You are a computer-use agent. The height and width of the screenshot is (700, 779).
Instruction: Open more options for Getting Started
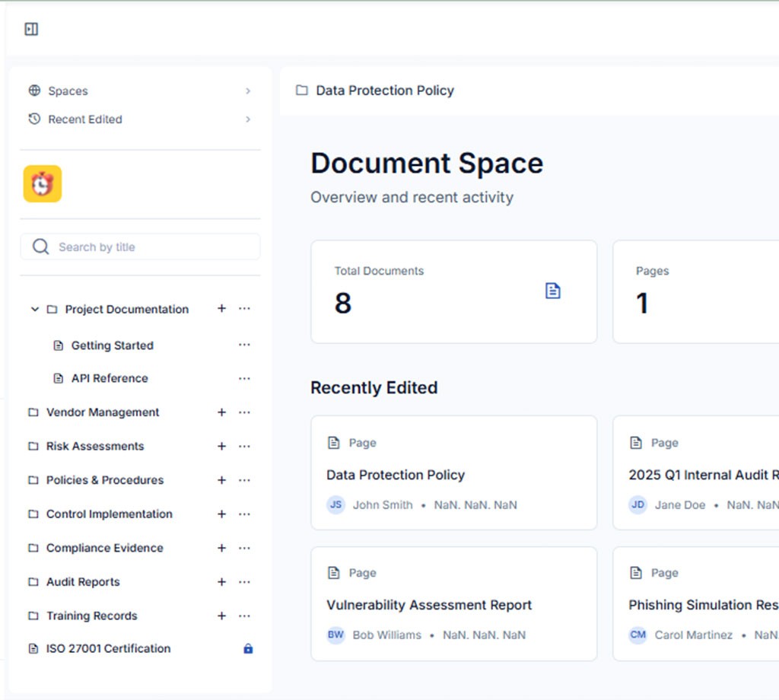(244, 345)
